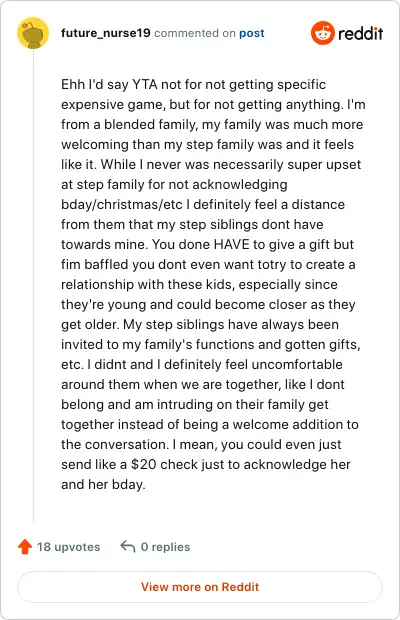
Task: Click the "18 upvotes" count label
Action: (x=68, y=547)
